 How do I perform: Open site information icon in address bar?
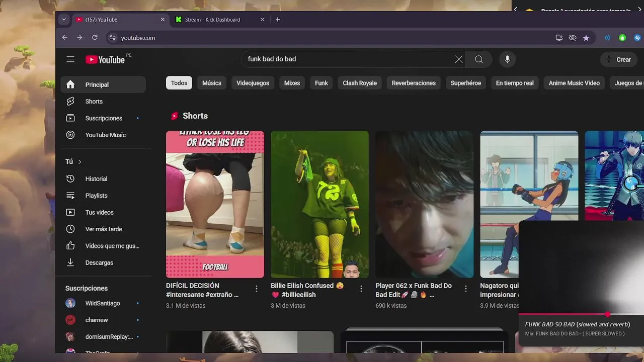113,38
